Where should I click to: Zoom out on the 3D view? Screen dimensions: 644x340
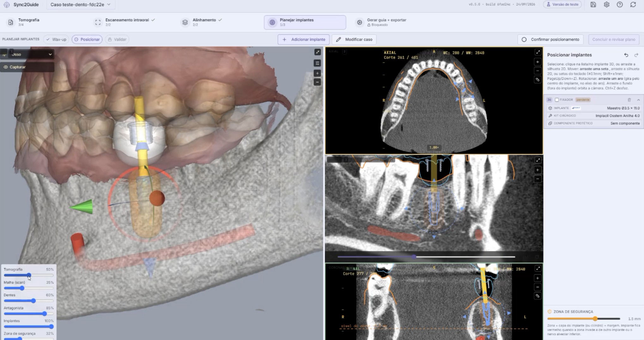317,82
